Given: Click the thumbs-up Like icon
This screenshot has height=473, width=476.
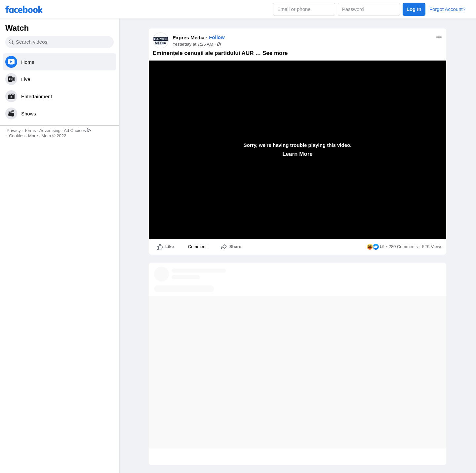Looking at the screenshot, I should [x=160, y=247].
